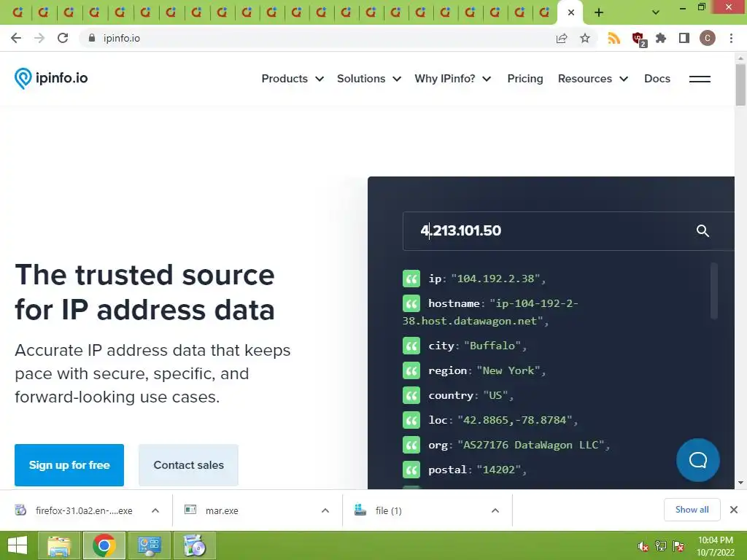Viewport: 747px width, 560px height.
Task: Toggle the browser side panel icon
Action: (684, 38)
